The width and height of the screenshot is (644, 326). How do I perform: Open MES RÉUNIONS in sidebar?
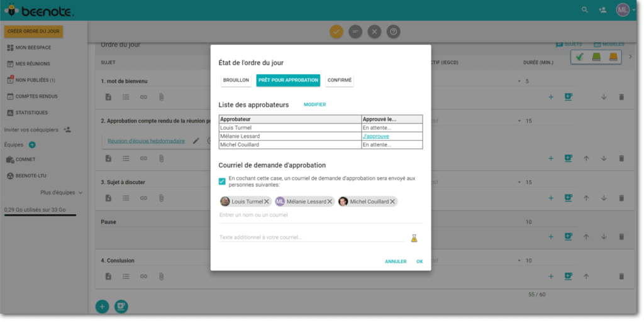click(28, 64)
